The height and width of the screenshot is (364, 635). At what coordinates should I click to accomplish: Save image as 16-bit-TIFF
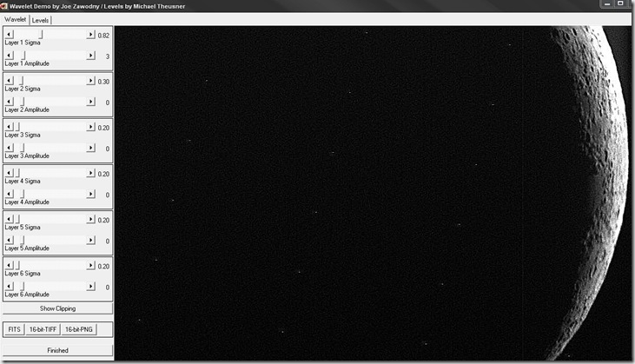pos(43,329)
